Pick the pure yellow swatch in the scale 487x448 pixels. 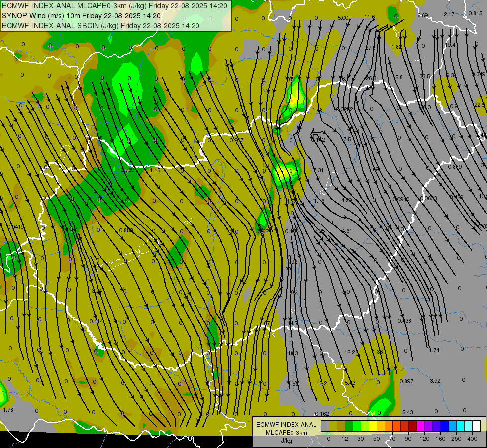tap(373, 426)
